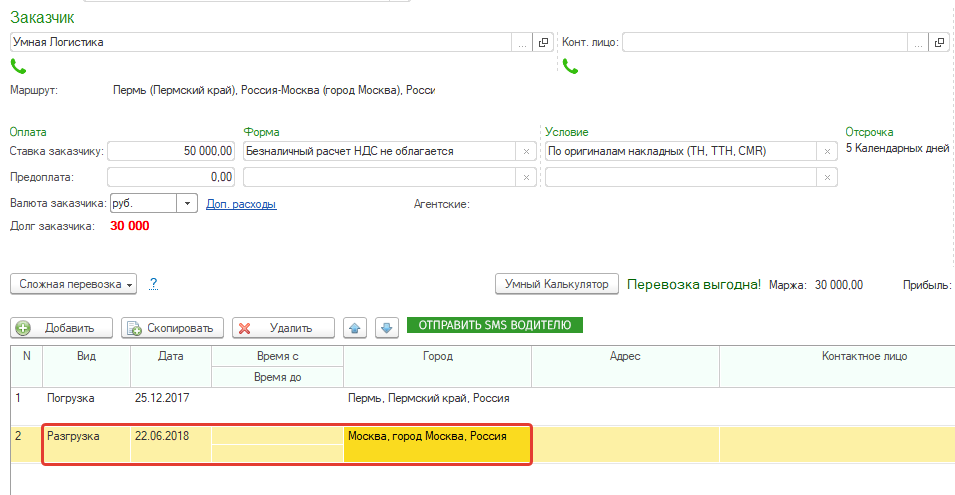Open customer record with the open-form icon
955x495 pixels.
[x=543, y=43]
